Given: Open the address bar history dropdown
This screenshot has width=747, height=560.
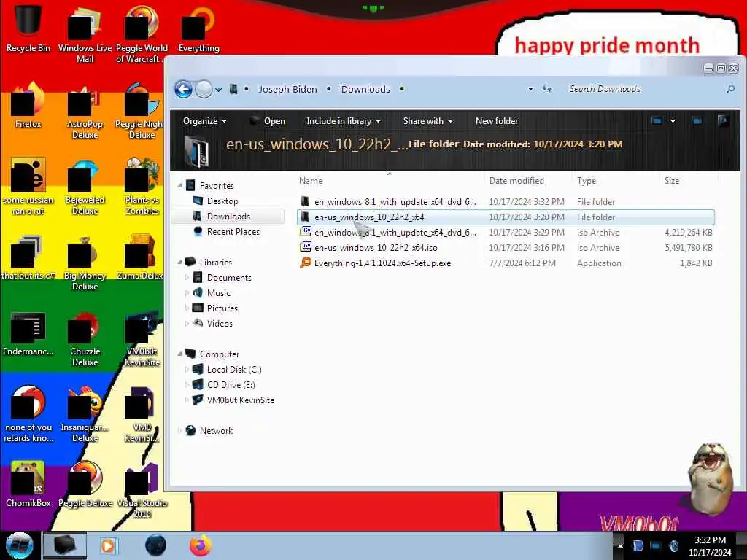Looking at the screenshot, I should click(x=530, y=89).
